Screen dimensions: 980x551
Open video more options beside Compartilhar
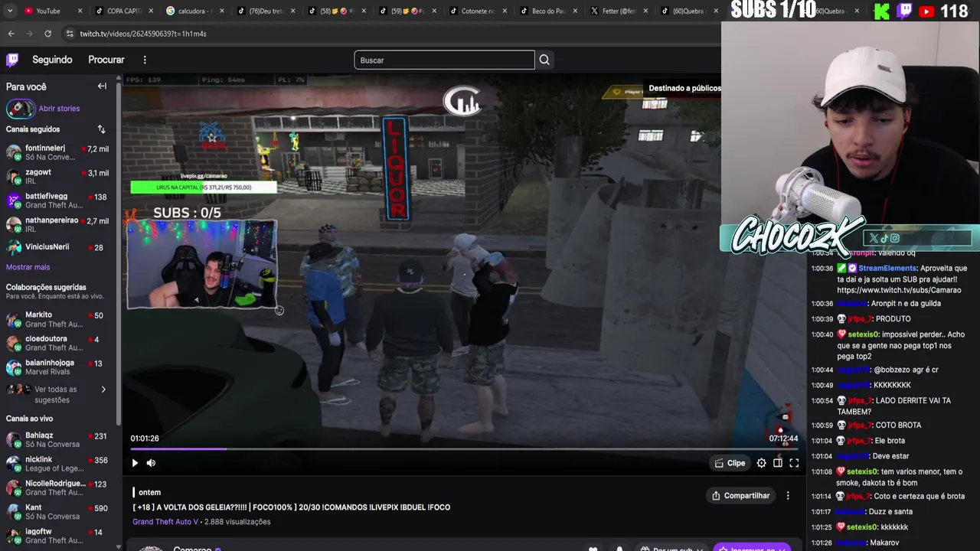788,496
